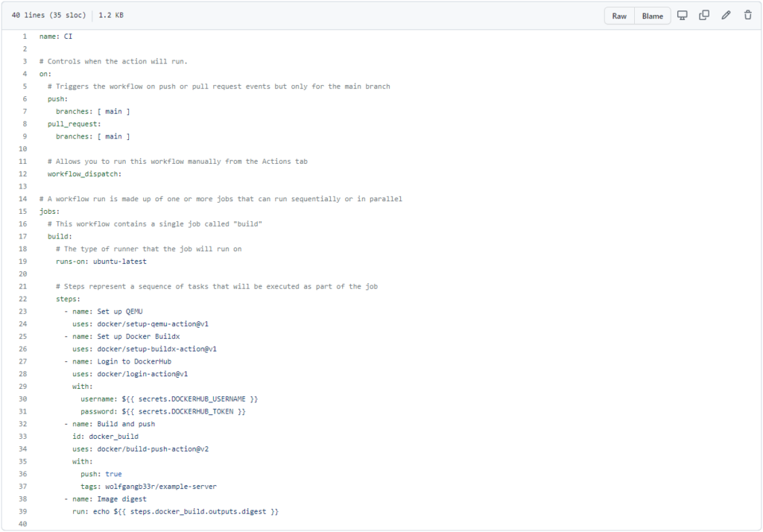Click the DOCKERHUB_TOKEN secret line
The height and width of the screenshot is (532, 763).
click(x=163, y=412)
